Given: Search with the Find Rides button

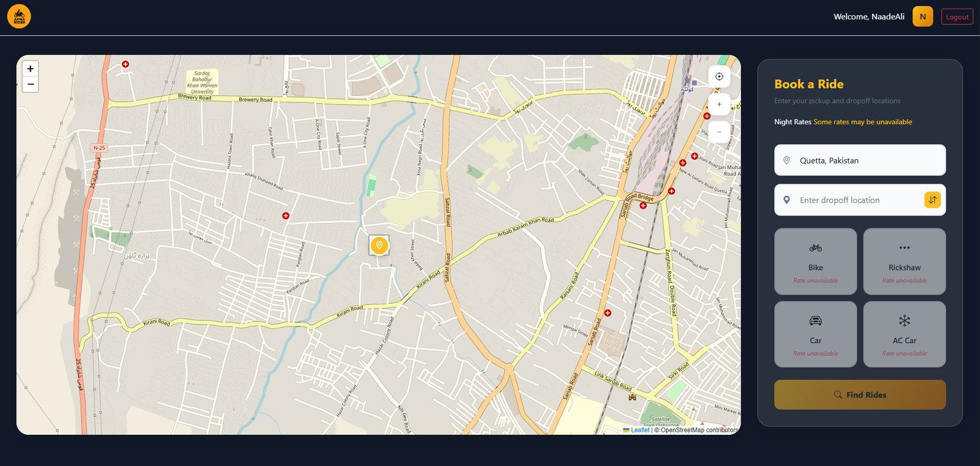Looking at the screenshot, I should coord(860,395).
